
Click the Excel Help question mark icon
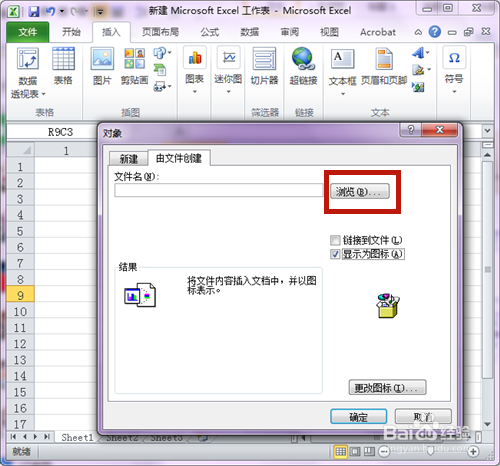coord(435,32)
